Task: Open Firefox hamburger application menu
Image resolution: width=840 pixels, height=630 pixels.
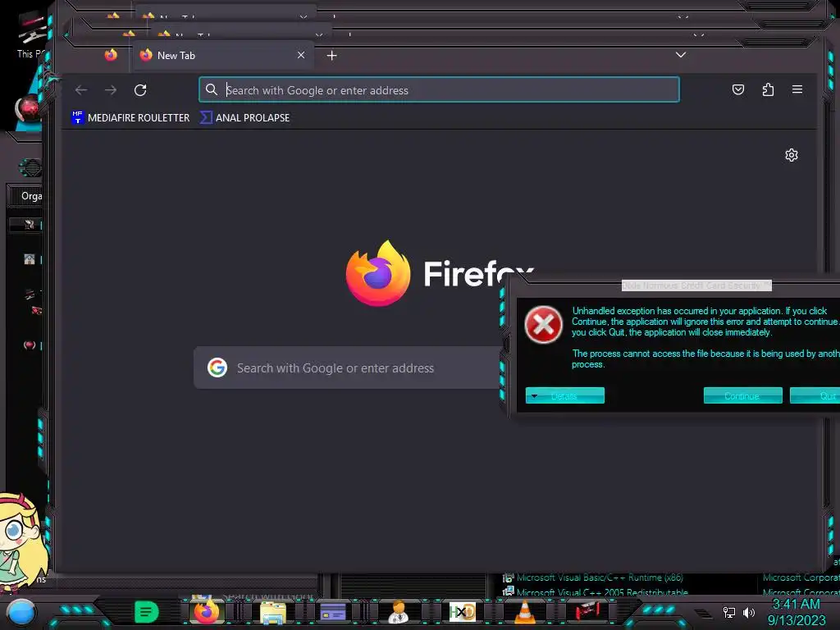Action: click(797, 89)
